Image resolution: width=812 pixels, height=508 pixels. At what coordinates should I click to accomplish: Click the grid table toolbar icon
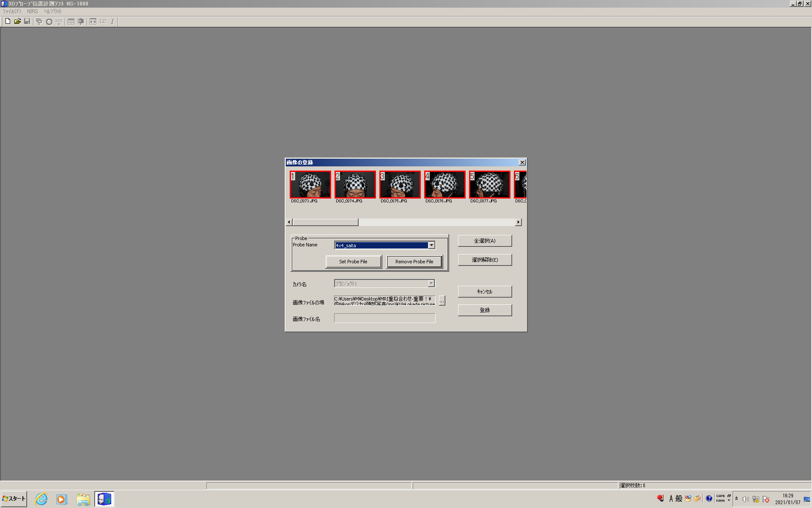point(71,22)
